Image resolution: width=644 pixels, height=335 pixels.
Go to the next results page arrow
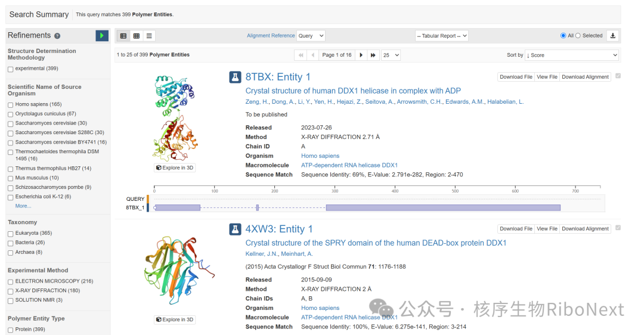pos(361,55)
